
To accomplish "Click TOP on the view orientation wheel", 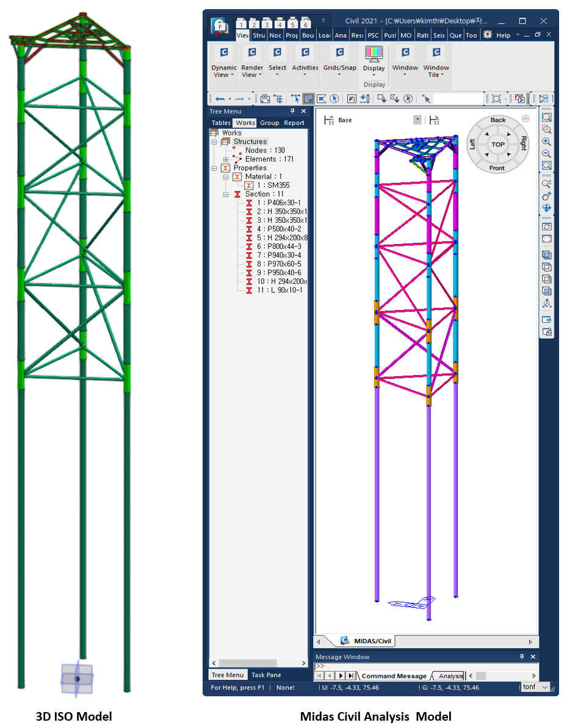I will coord(497,144).
